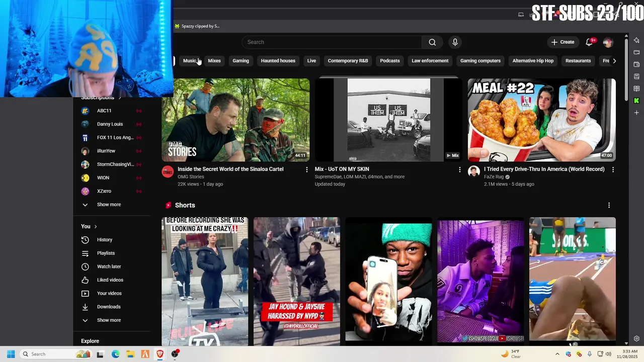Open Watch later list

click(x=112, y=266)
